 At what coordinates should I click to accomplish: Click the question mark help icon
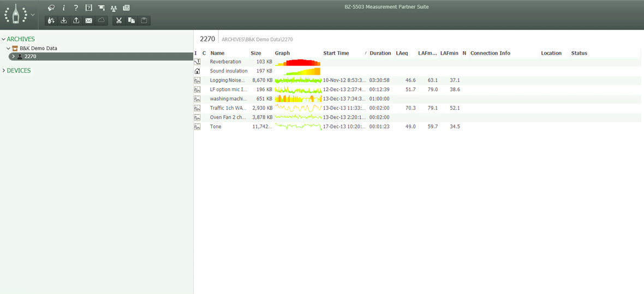click(x=76, y=8)
